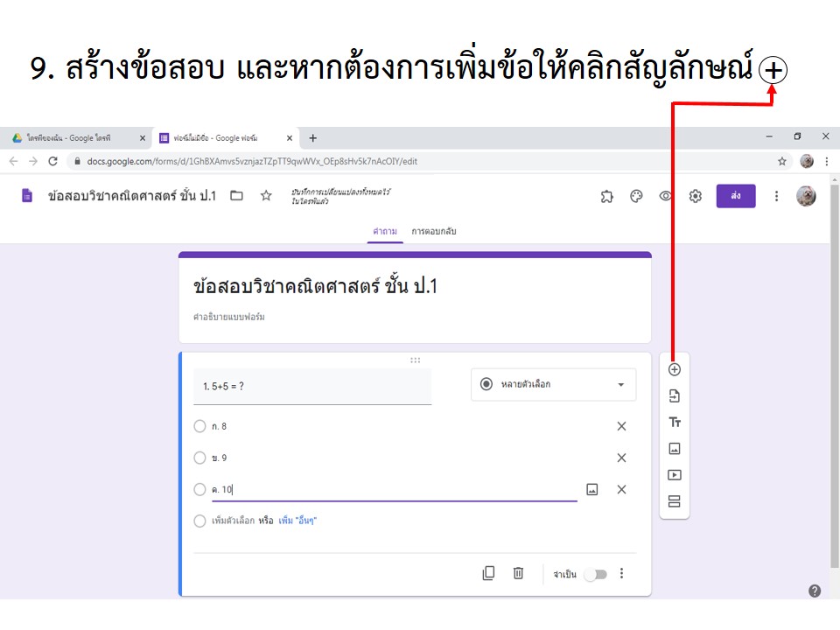Switch to the การตอบกลับ responses tab

[434, 231]
